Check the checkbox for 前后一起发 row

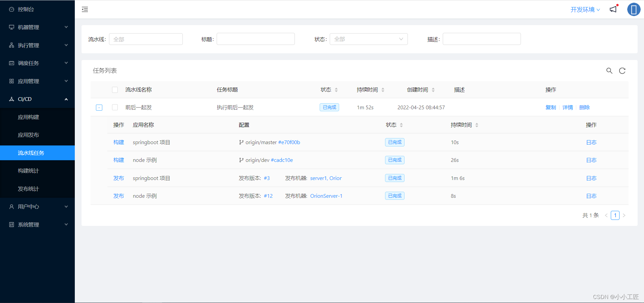click(115, 107)
